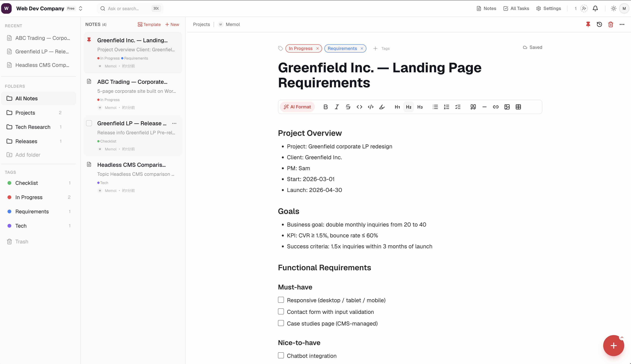Screen dimensions: 631x364
Task: Check Contact form with input validation
Action: 281,311
